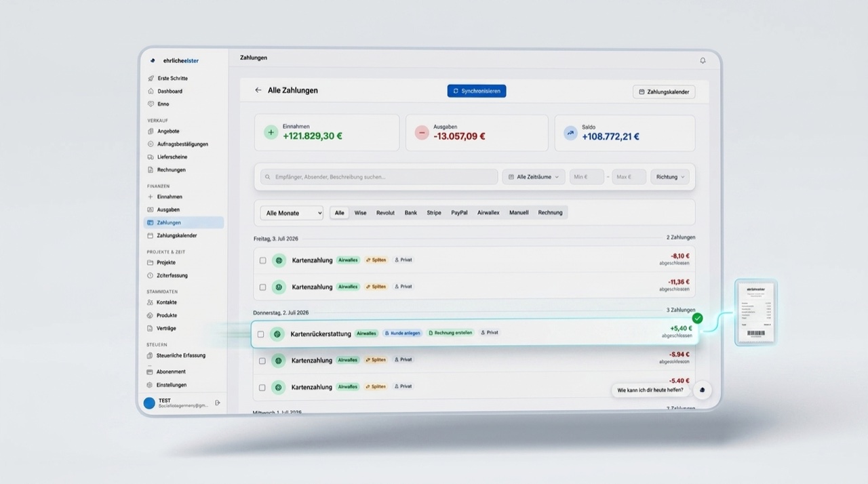Open the Alle Monate month selector
This screenshot has width=868, height=484.
click(x=292, y=213)
